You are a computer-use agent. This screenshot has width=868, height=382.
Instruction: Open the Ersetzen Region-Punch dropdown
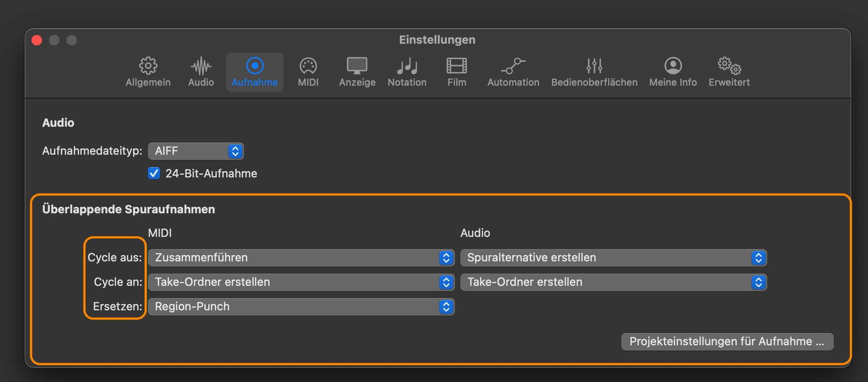click(x=301, y=307)
